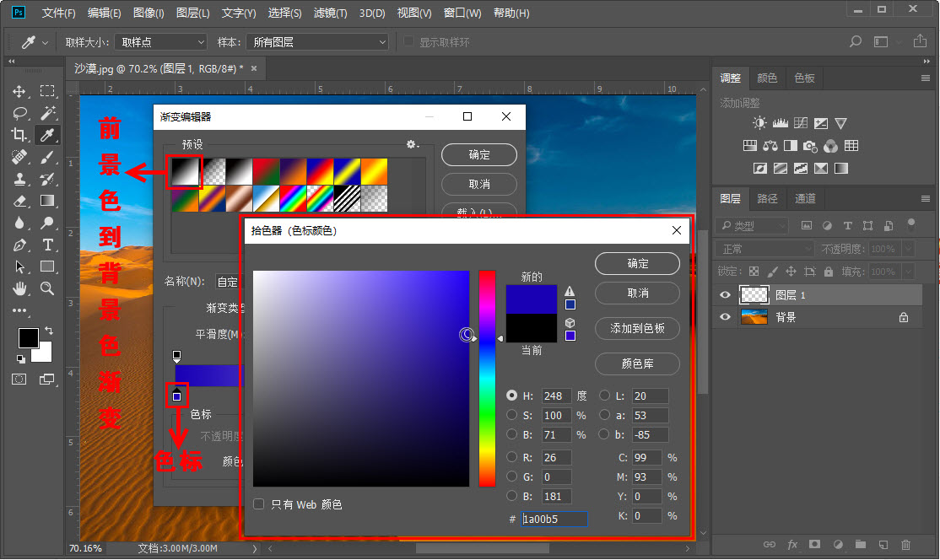Confirm color picker with 确定

637,263
